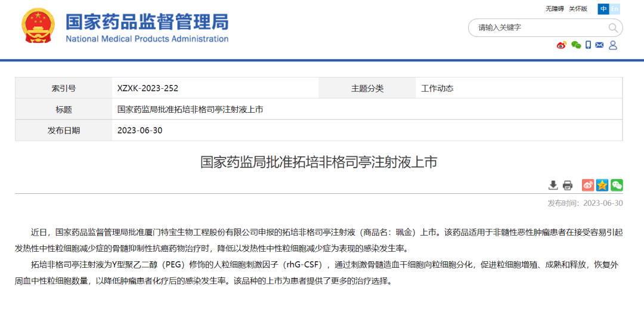This screenshot has height=331, width=644.
Task: Click the 索引号 label cell
Action: [x=64, y=88]
